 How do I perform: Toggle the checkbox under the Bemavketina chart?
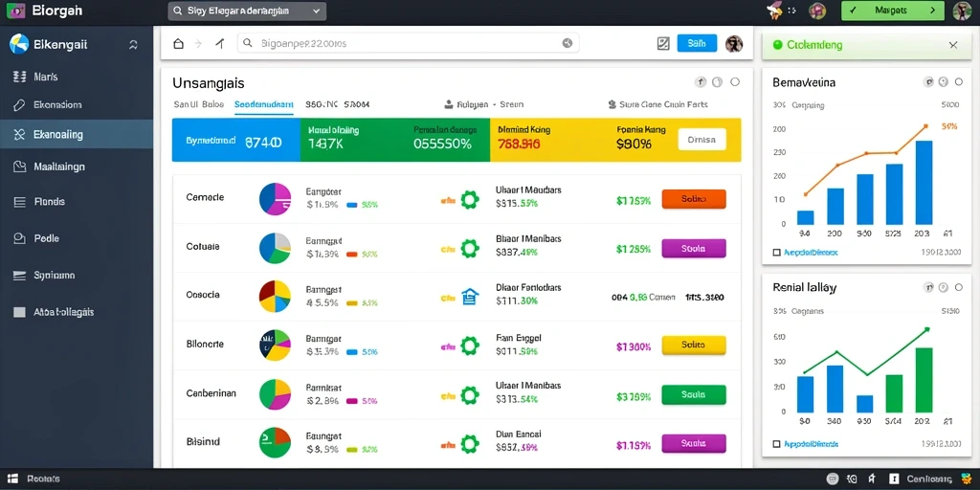777,253
